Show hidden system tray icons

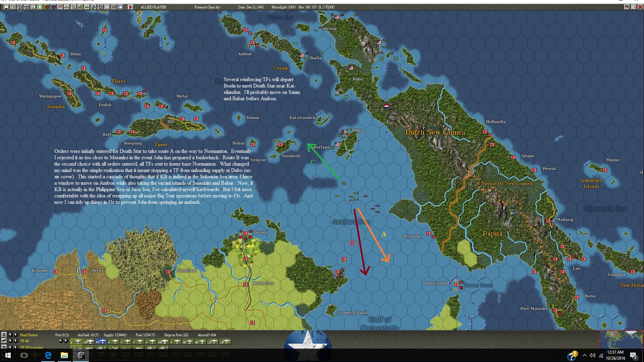tap(585, 356)
